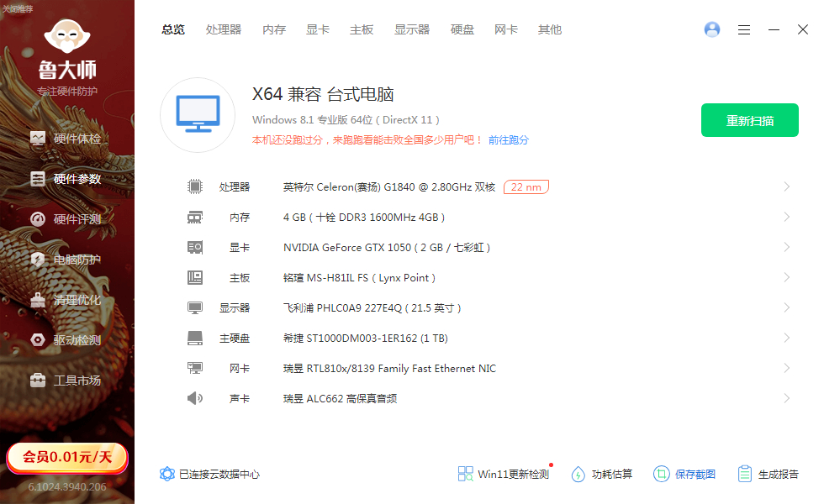Click the 主板 motherboard icon

point(195,277)
